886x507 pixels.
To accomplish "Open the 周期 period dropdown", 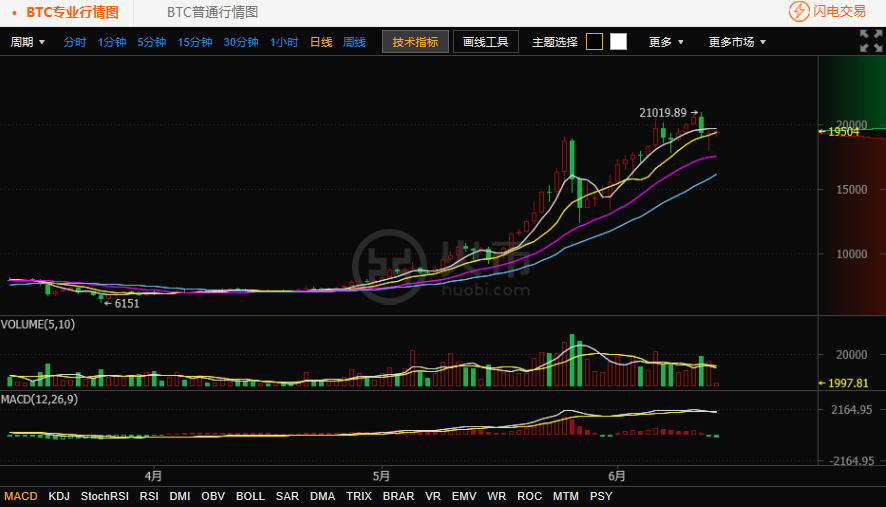I will pyautogui.click(x=27, y=42).
